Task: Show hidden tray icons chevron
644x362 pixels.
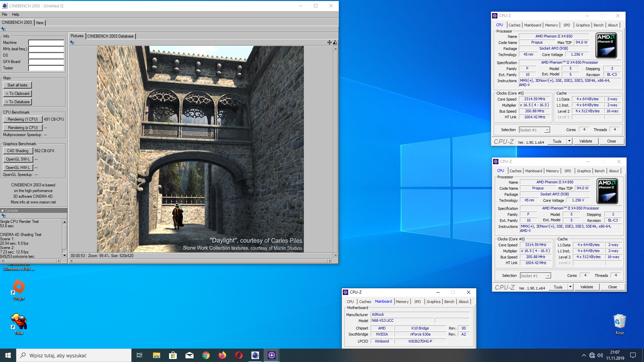Action: (x=584, y=355)
